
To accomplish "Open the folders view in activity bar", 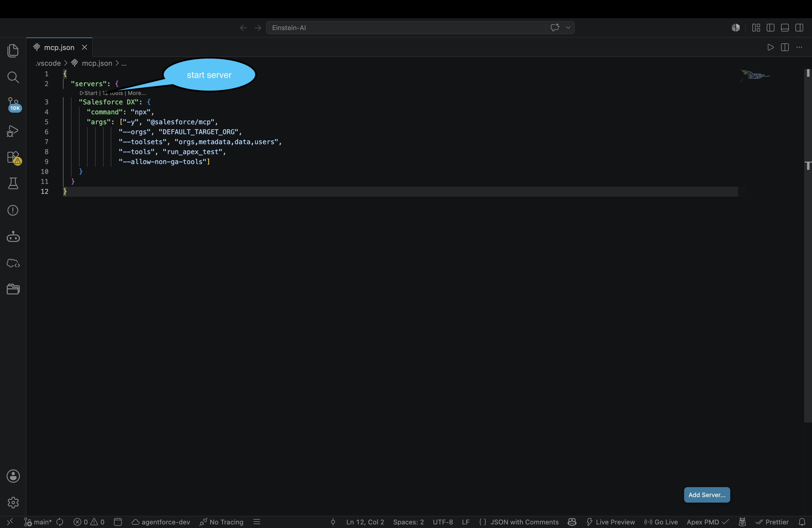I will pyautogui.click(x=13, y=289).
